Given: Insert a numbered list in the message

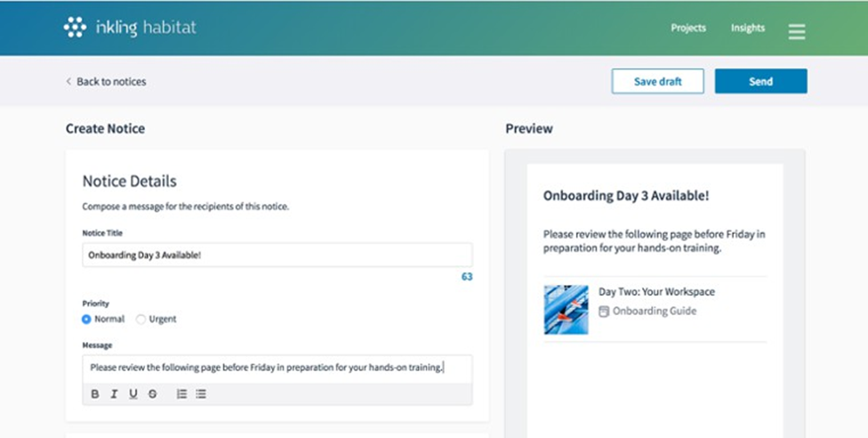Looking at the screenshot, I should 181,394.
